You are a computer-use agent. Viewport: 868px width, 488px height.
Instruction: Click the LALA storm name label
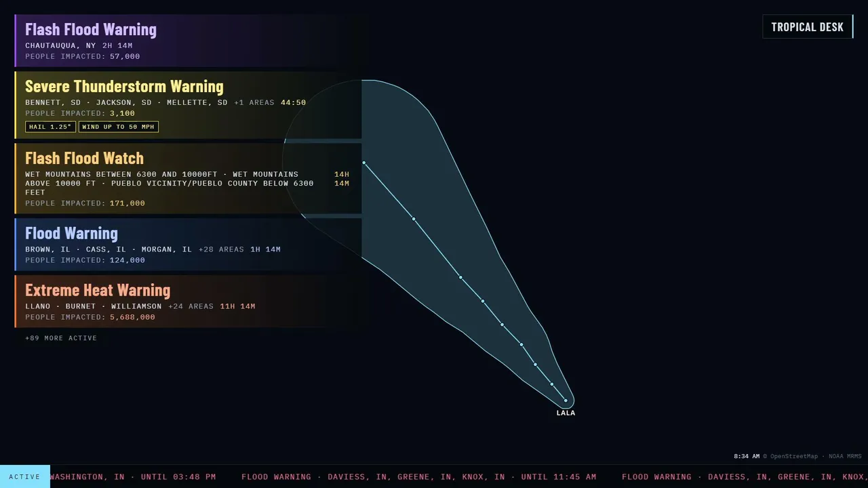point(566,413)
